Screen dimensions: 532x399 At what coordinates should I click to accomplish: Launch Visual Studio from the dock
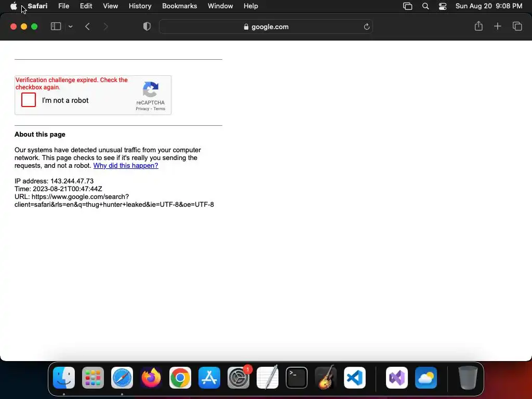coord(397,378)
